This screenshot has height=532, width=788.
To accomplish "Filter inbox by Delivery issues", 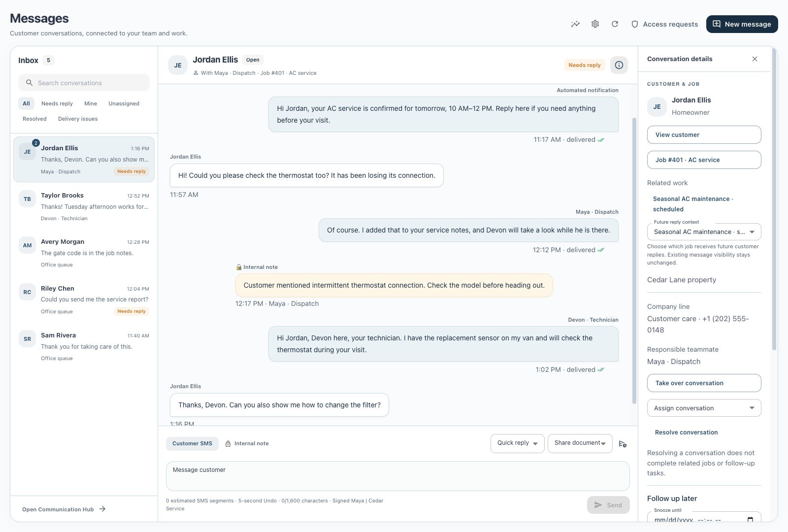I will pos(78,119).
